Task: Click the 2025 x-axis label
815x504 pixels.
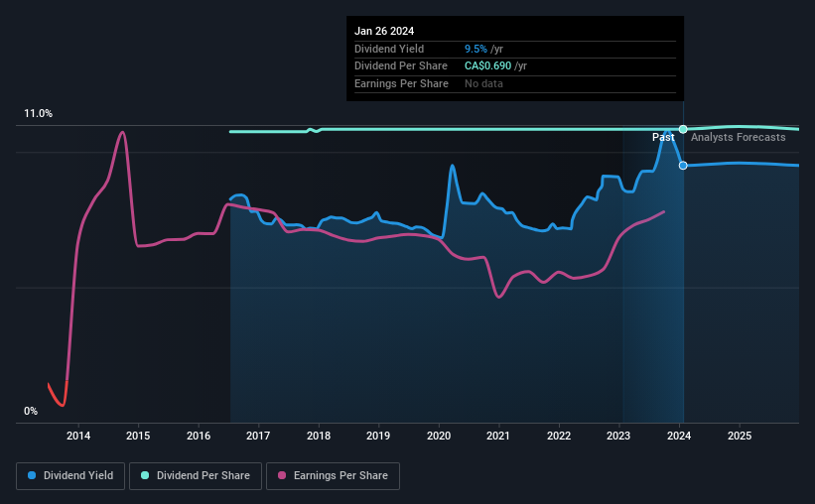Action: click(740, 436)
